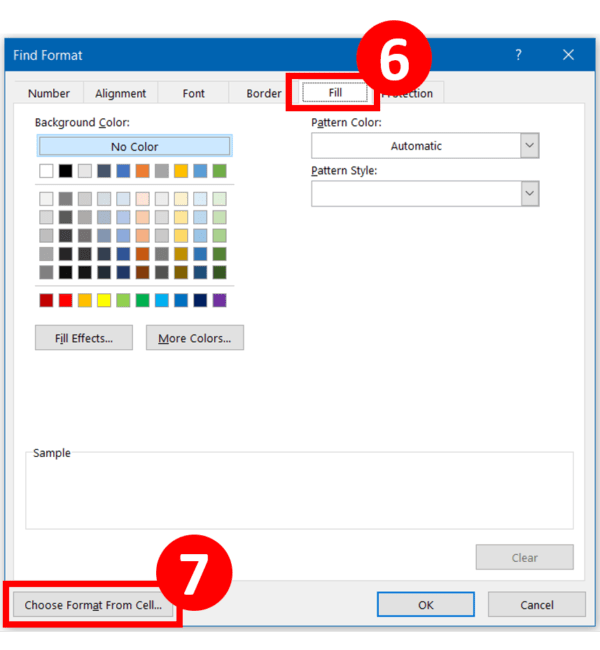Pick the amber standard color swatch in bottom row
This screenshot has height=650, width=600.
pyautogui.click(x=85, y=300)
